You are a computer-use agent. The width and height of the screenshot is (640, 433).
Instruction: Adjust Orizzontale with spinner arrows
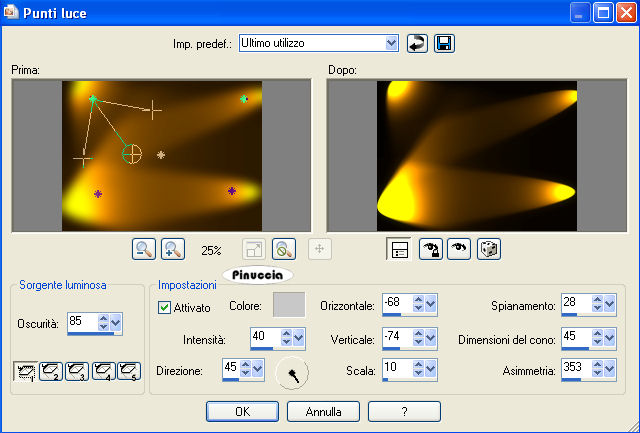418,303
